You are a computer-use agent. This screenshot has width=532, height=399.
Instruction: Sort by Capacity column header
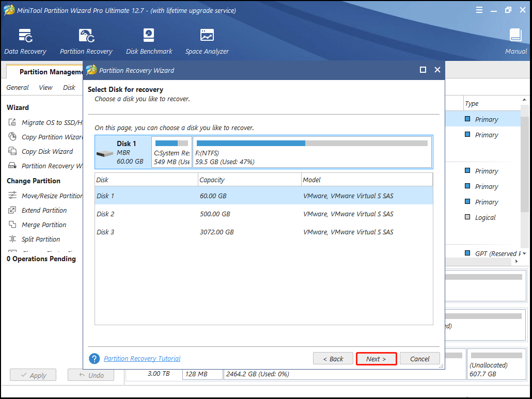(249, 180)
